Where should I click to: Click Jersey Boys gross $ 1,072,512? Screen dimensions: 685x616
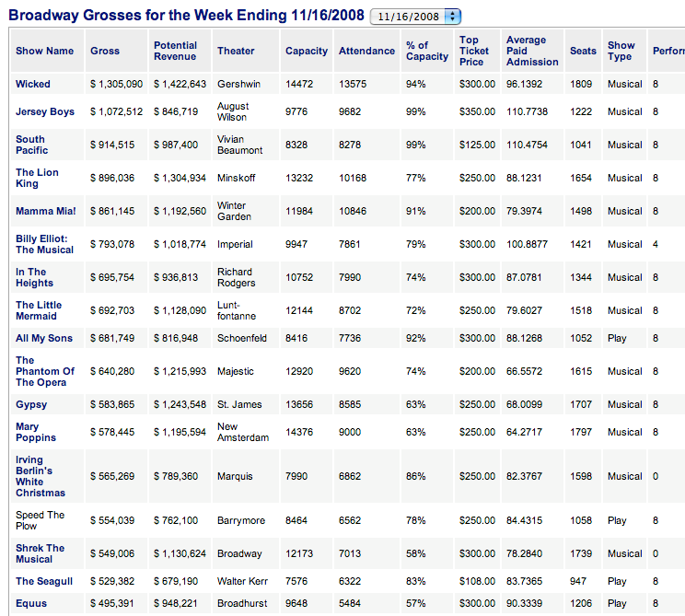click(x=116, y=111)
